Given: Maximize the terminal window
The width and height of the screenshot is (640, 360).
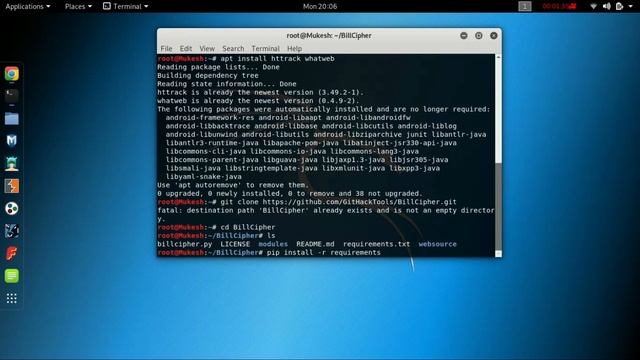Looking at the screenshot, I should pos(479,36).
